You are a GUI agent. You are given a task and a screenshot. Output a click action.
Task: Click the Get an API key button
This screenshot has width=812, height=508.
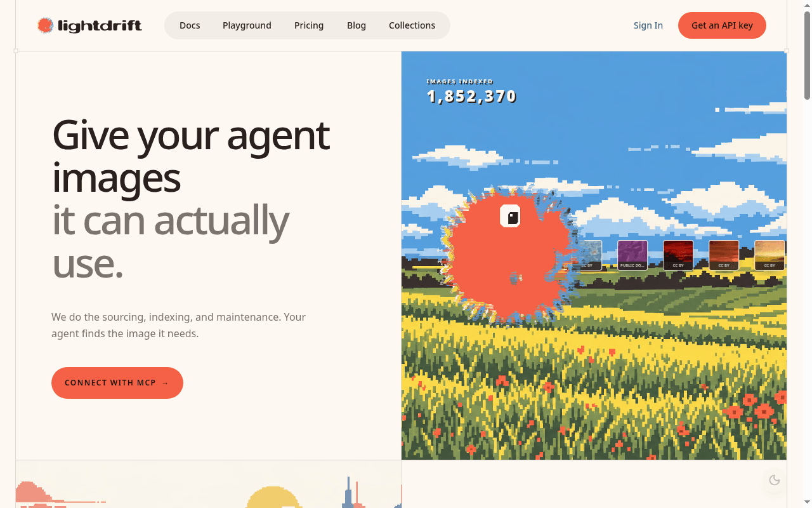pyautogui.click(x=722, y=25)
